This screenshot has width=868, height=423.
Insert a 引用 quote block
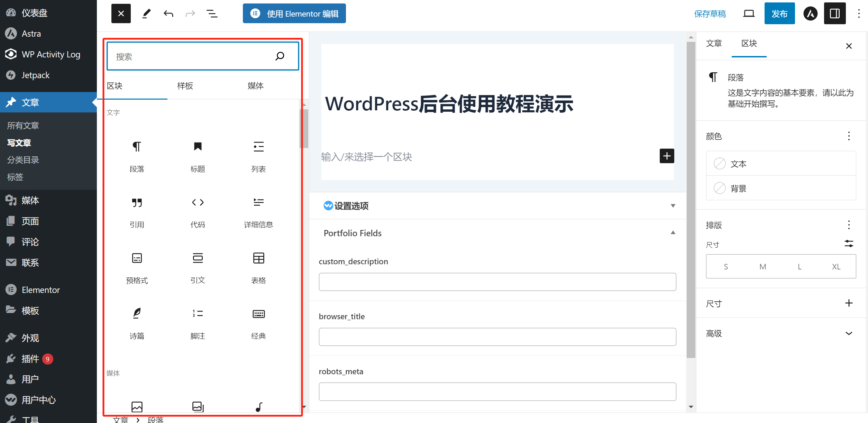tap(137, 212)
